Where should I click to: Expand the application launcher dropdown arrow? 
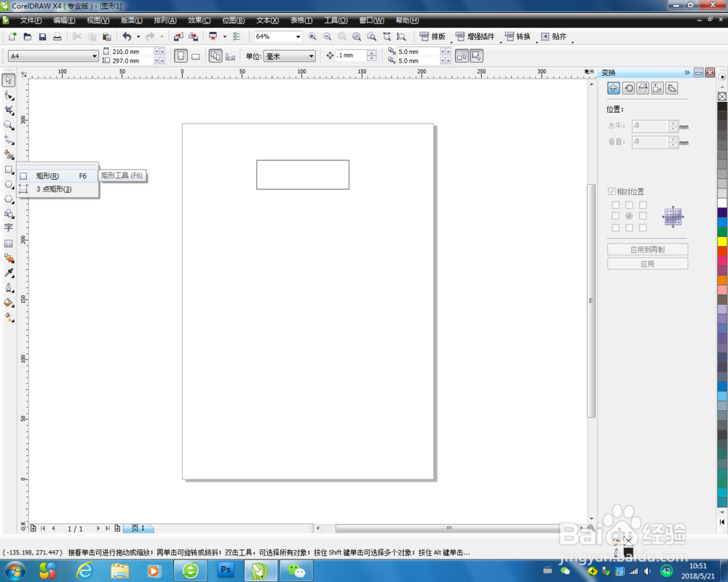pos(225,36)
